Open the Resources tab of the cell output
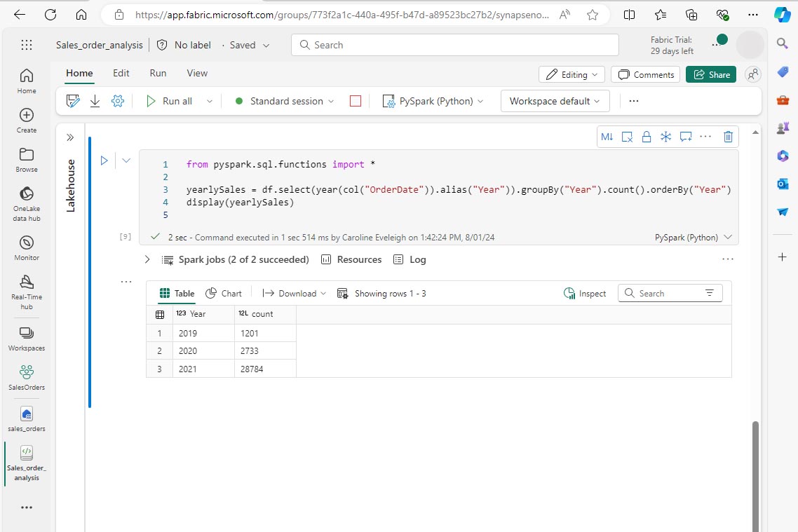 [351, 260]
